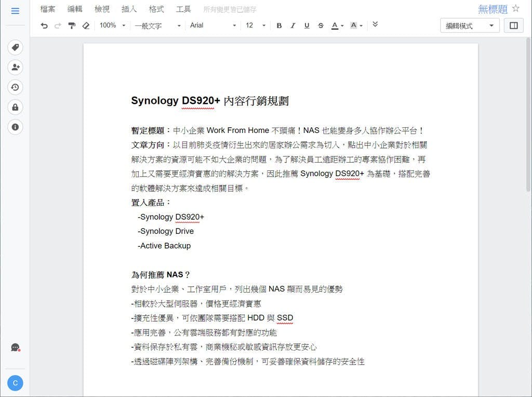This screenshot has width=532, height=397.
Task: Open the Arial font dropdown
Action: 212,25
